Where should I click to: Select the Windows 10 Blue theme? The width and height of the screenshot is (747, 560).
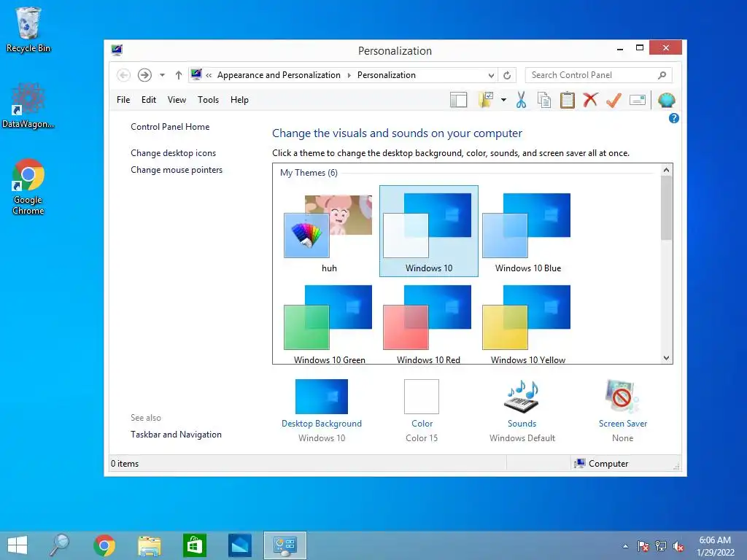click(527, 231)
